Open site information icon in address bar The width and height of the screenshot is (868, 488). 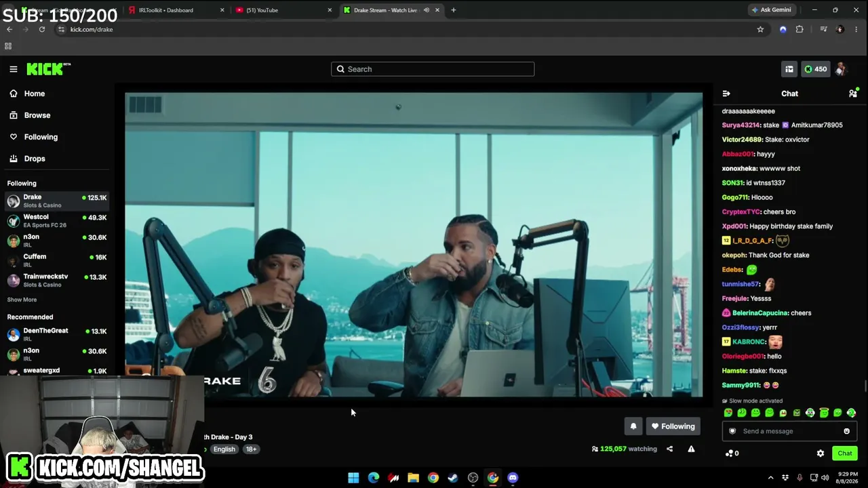click(61, 29)
